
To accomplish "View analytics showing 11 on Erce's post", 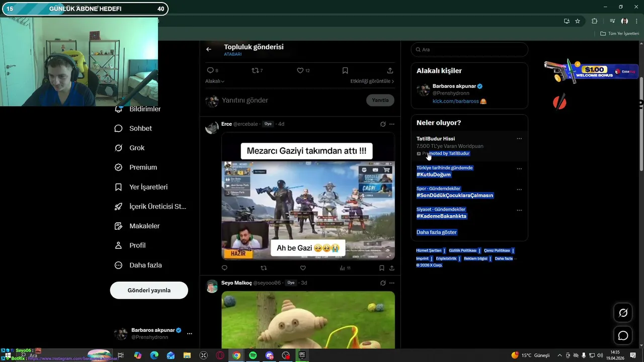I will tap(345, 268).
